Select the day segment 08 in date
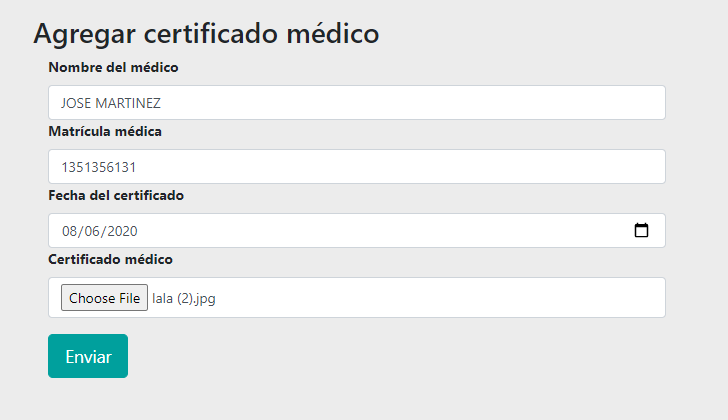Viewport: 728px width, 420px height. pos(70,231)
